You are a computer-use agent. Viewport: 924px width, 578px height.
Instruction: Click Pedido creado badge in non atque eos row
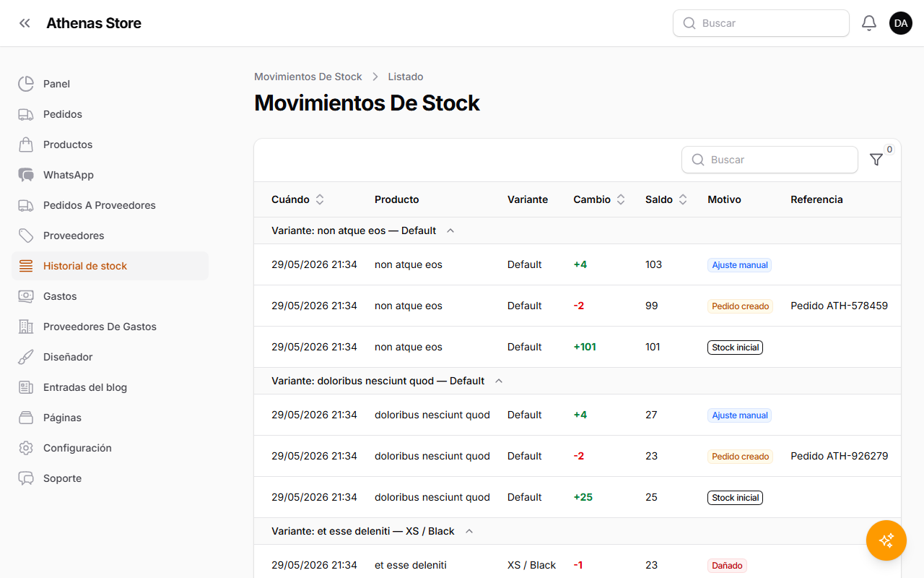tap(740, 306)
